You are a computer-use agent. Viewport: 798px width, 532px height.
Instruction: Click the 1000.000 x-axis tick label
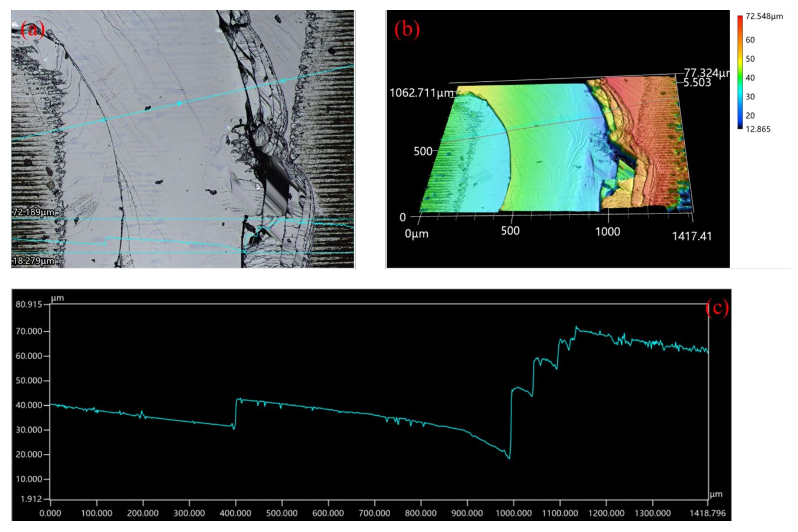[x=514, y=513]
